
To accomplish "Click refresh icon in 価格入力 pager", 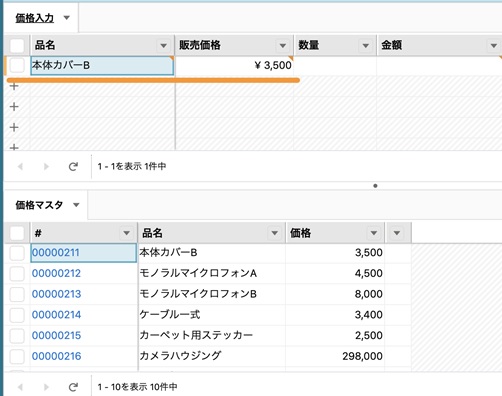I will 73,166.
